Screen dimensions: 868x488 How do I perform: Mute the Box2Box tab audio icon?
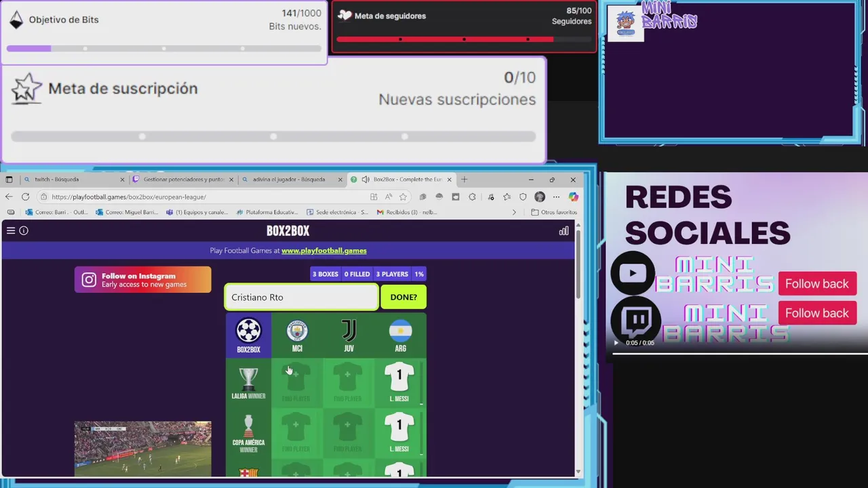click(x=366, y=180)
